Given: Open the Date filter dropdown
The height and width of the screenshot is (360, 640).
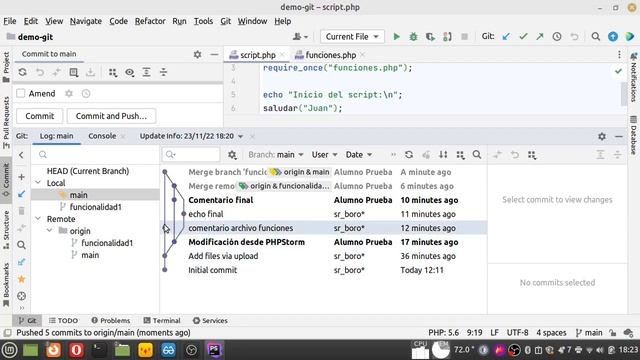Looking at the screenshot, I should (x=359, y=155).
